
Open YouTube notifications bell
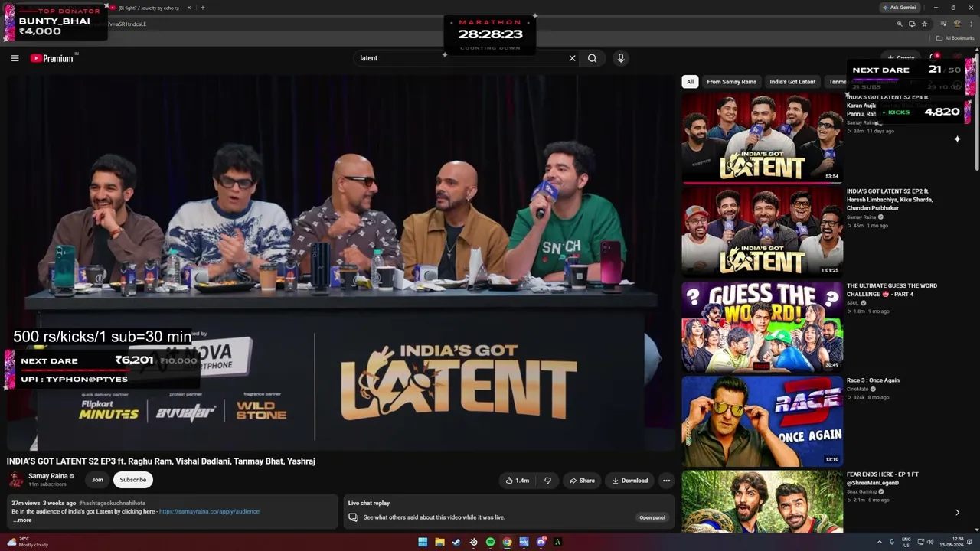click(x=933, y=57)
